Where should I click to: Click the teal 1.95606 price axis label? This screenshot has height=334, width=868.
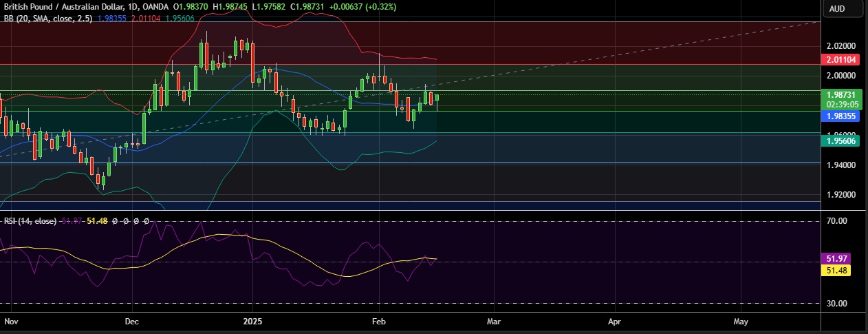pyautogui.click(x=840, y=140)
